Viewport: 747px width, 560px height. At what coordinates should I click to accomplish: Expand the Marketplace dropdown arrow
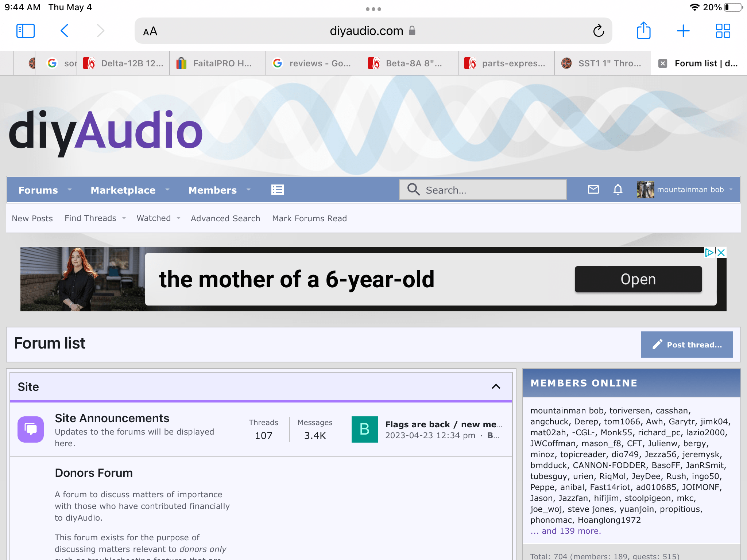(x=167, y=190)
